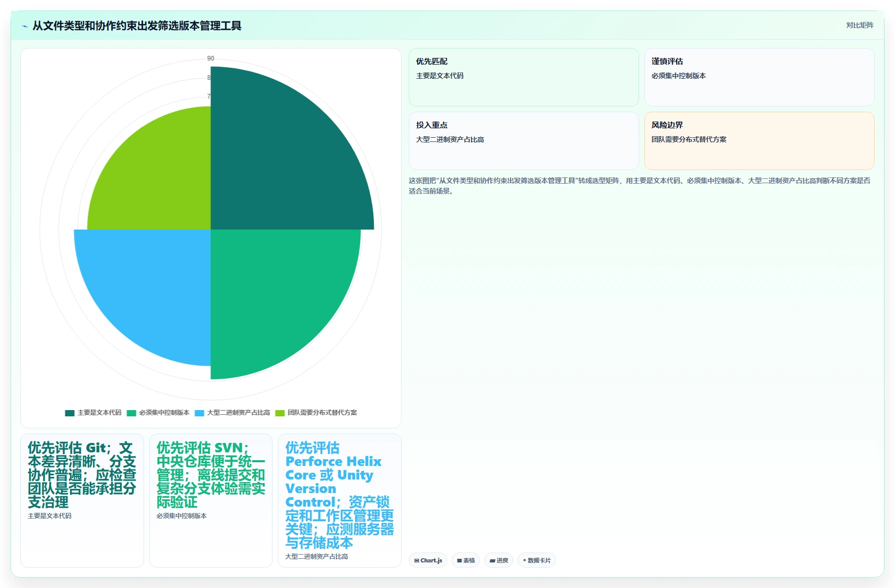The width and height of the screenshot is (895, 588).
Task: Open the 风险边界 card
Action: (759, 141)
